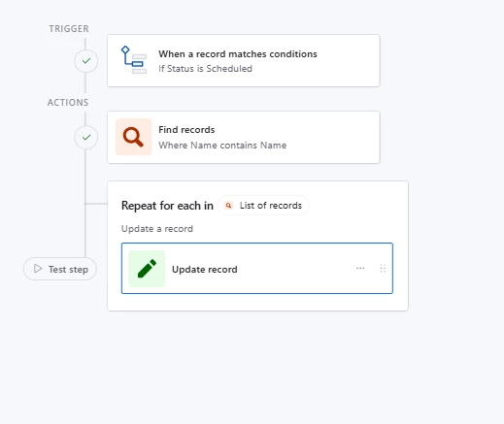Click the orange Find records magnifier icon
This screenshot has height=424, width=504.
tap(134, 137)
